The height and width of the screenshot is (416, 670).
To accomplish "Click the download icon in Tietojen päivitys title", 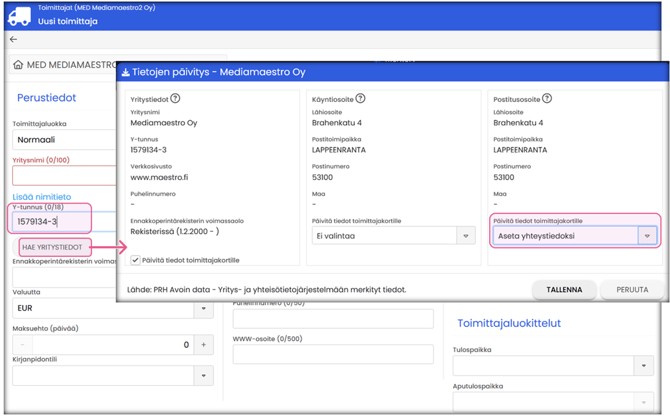I will (x=126, y=73).
